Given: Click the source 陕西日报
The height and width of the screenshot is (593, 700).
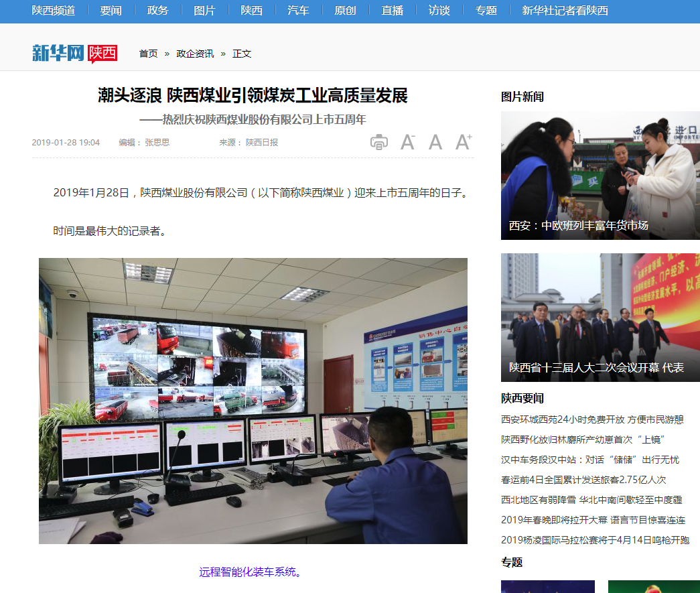Looking at the screenshot, I should coord(262,143).
